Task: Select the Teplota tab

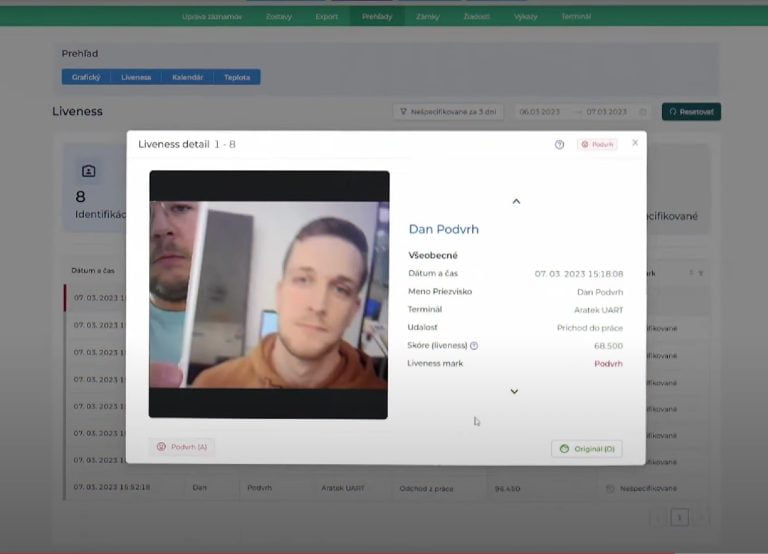Action: [x=237, y=77]
